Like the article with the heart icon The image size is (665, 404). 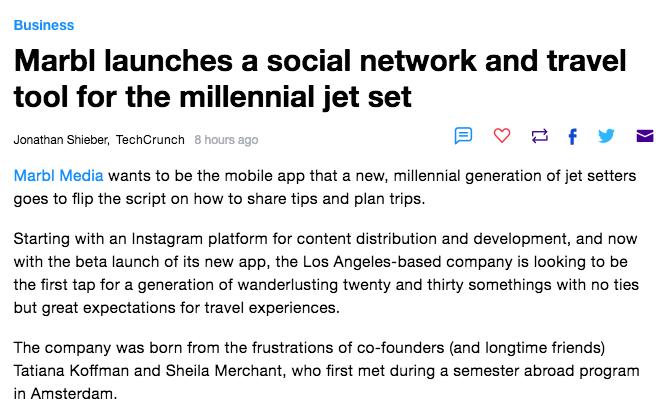click(x=502, y=136)
